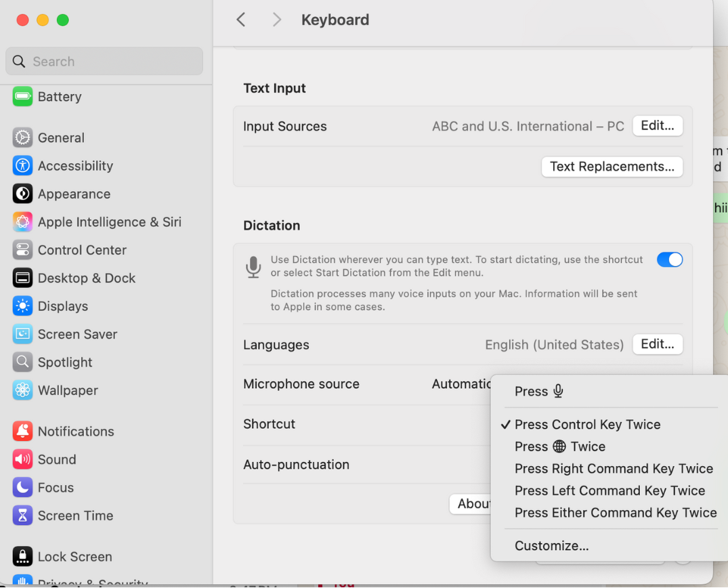Screen dimensions: 728x588
Task: Click the General gear icon in sidebar
Action: pos(22,138)
